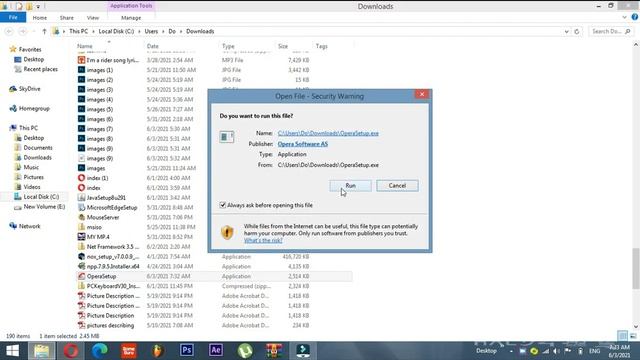Click the Windows Start button
Screen dimensions: 640x360
click(12, 351)
